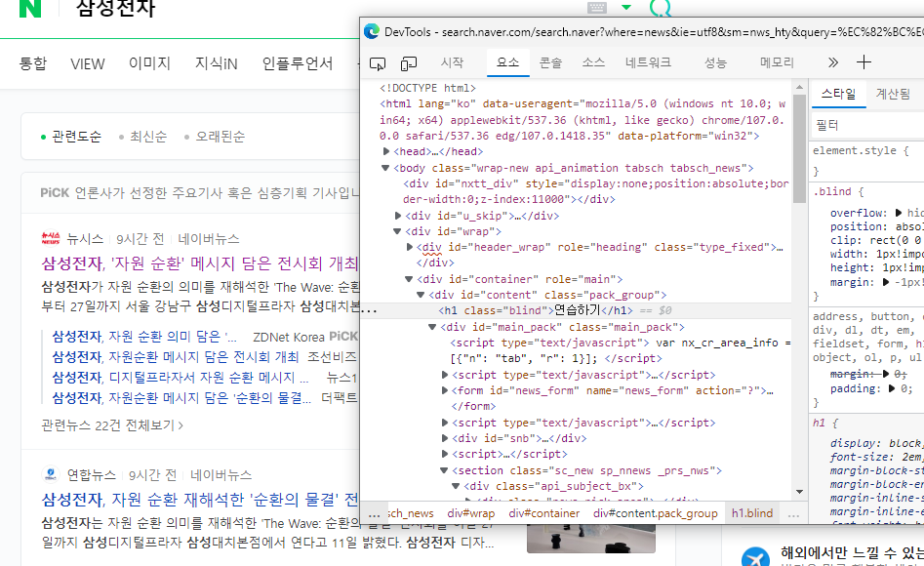Expand the div id header_wrap node
This screenshot has width=924, height=566.
(x=410, y=247)
